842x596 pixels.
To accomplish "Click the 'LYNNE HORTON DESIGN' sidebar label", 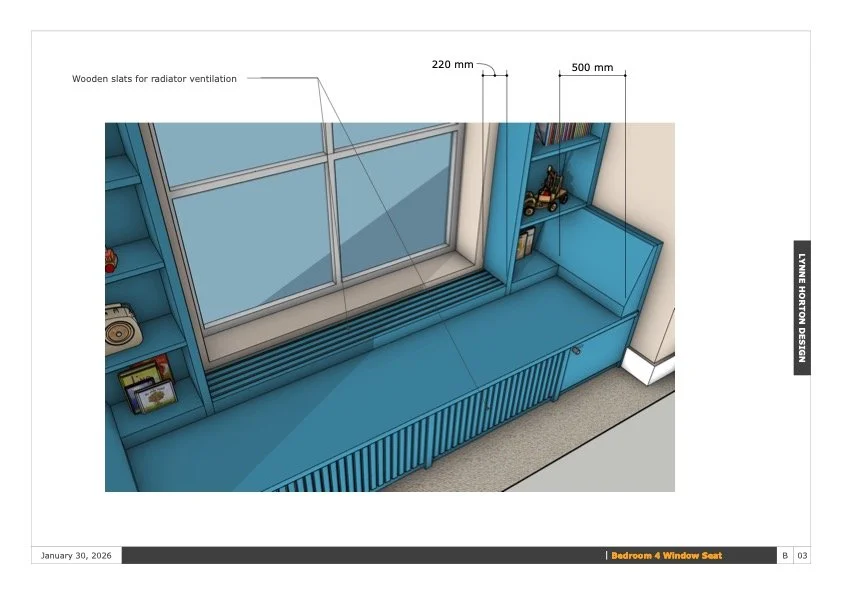I will click(800, 305).
